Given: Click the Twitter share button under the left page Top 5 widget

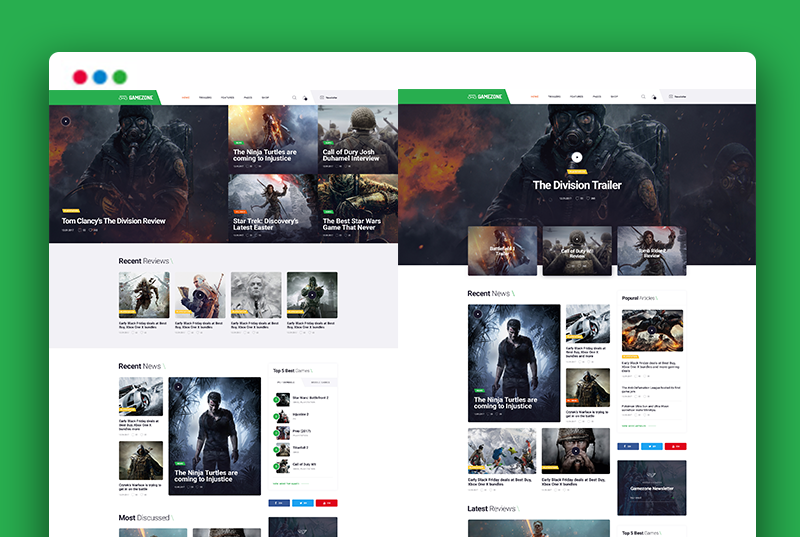Looking at the screenshot, I should pyautogui.click(x=303, y=503).
